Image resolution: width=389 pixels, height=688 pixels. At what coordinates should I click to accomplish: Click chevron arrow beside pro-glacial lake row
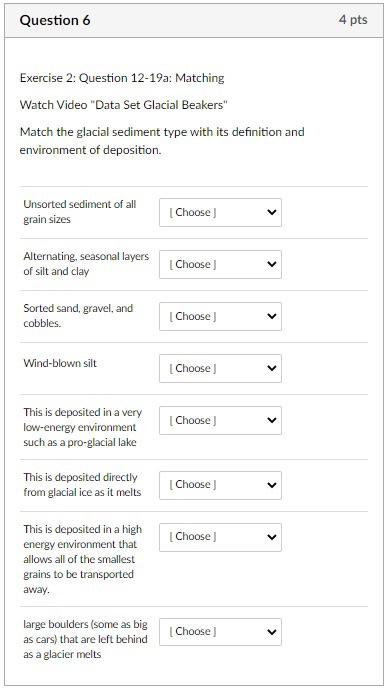pos(272,420)
